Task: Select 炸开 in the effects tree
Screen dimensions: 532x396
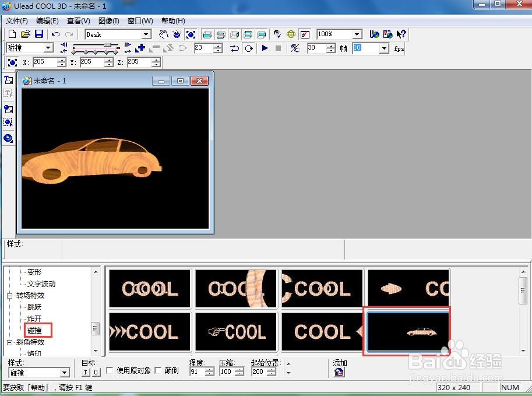Action: pos(34,318)
